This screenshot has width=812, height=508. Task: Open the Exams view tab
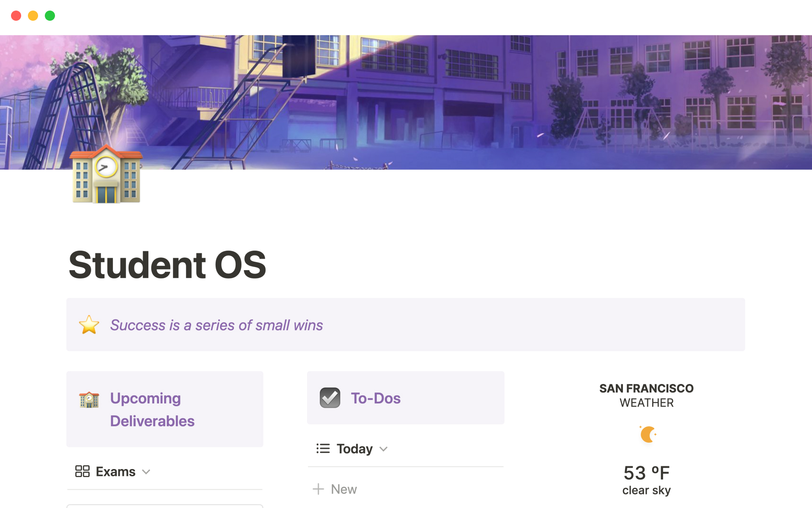tap(115, 471)
